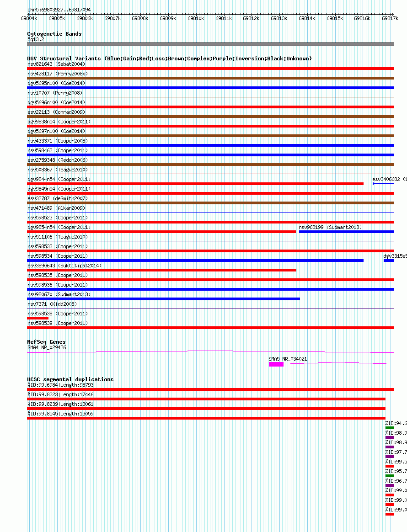Open the SMA4|NR_029426 gene label
This screenshot has width=407, height=532.
47,348
